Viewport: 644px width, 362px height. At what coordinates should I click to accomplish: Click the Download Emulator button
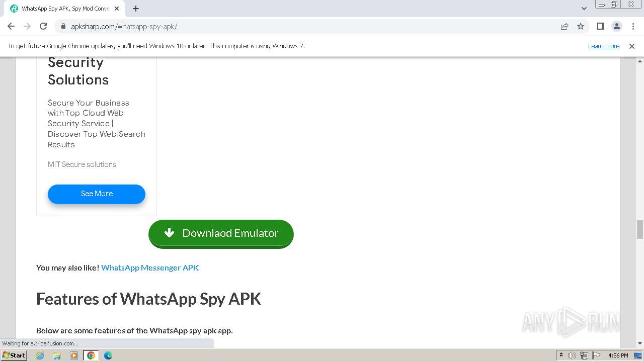pos(221,233)
